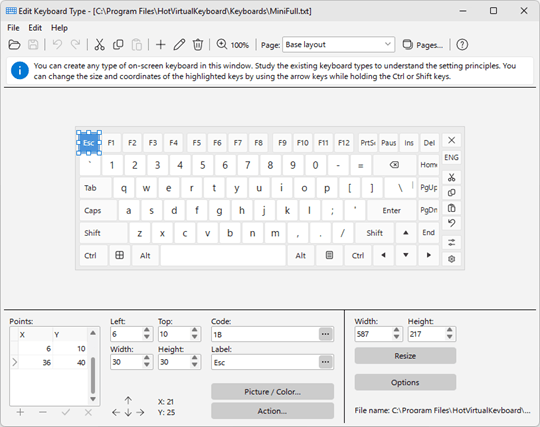
Task: Click the Undo arrow in toolbar
Action: (x=58, y=45)
